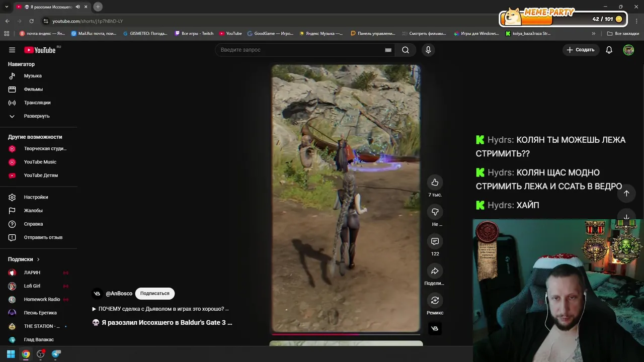The image size is (644, 362).
Task: Open the Chrome apps grid in bookmarks bar
Action: (x=7, y=34)
